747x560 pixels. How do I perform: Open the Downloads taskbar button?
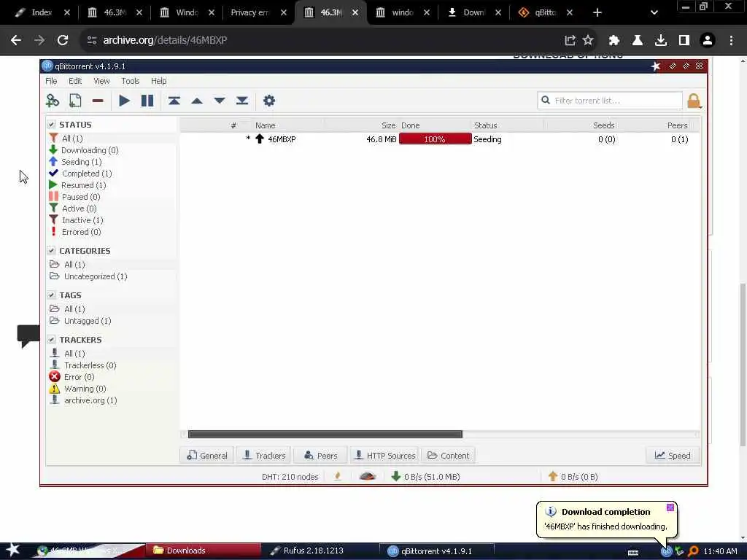[204, 551]
